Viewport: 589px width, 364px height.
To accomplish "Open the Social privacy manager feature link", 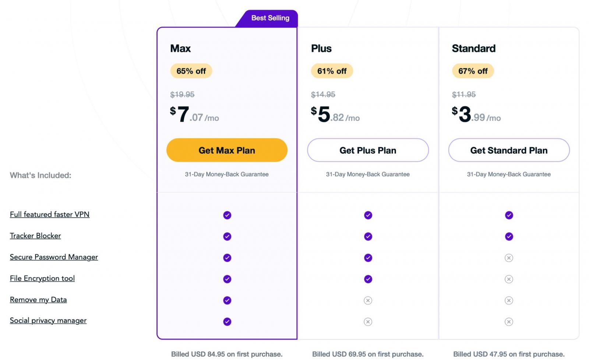I will click(48, 320).
